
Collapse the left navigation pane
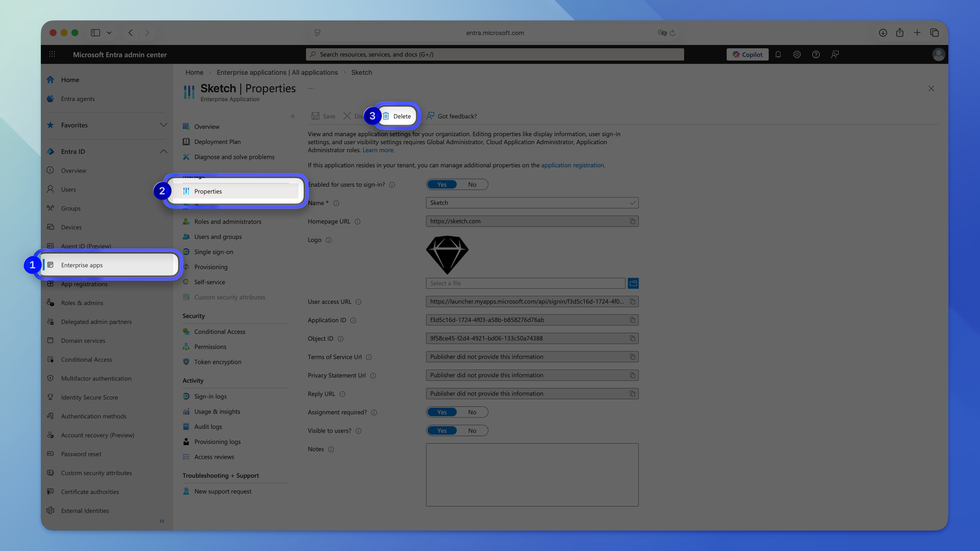(x=162, y=521)
